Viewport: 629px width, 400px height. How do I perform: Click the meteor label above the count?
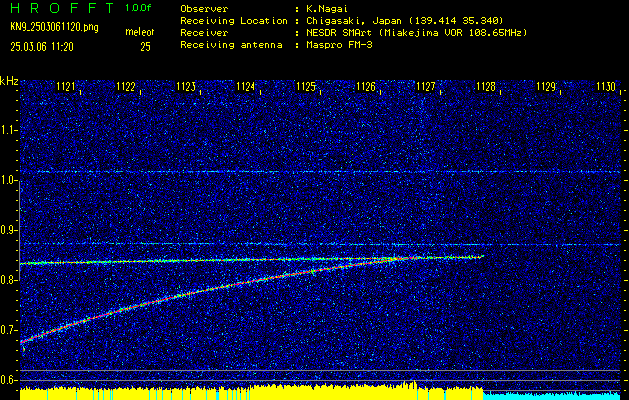(x=140, y=32)
